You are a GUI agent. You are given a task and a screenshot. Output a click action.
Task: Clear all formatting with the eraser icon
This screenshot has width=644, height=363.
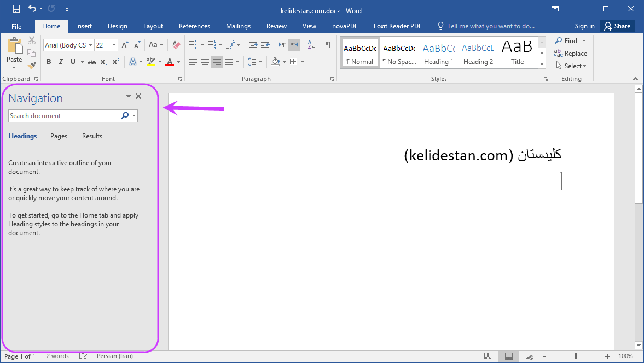coord(176,45)
